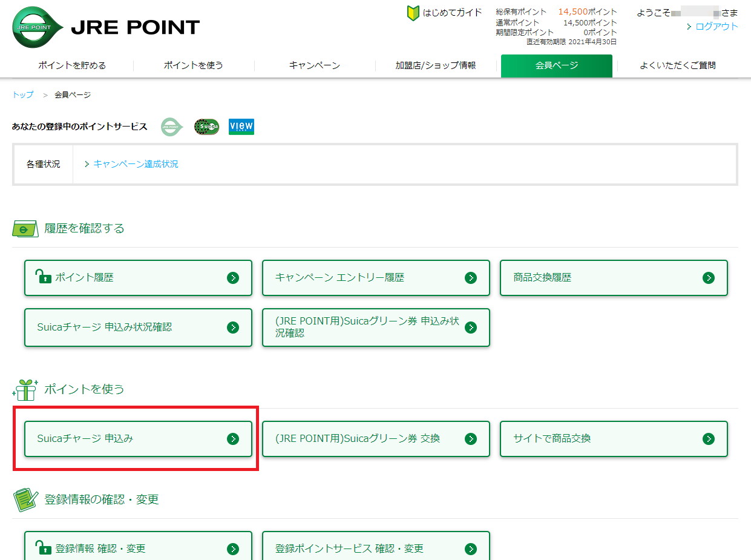This screenshot has height=560, width=751.
Task: Click the gift box icon beside ポイントを使う
Action: [x=25, y=389]
